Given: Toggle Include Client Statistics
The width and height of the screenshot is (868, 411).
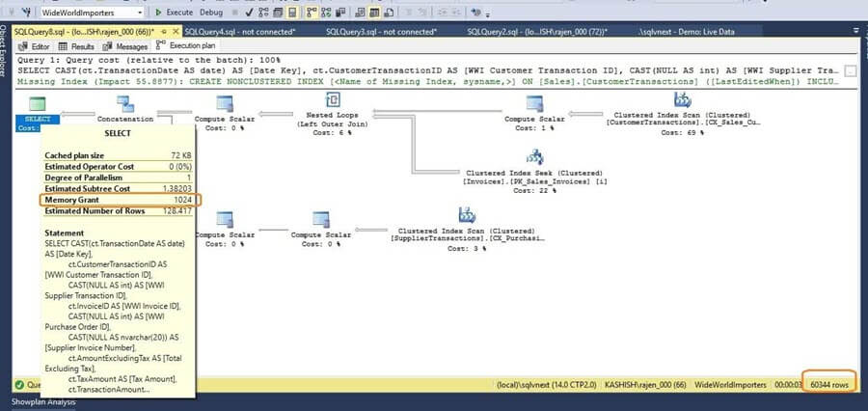Looking at the screenshot, I should pyautogui.click(x=340, y=13).
